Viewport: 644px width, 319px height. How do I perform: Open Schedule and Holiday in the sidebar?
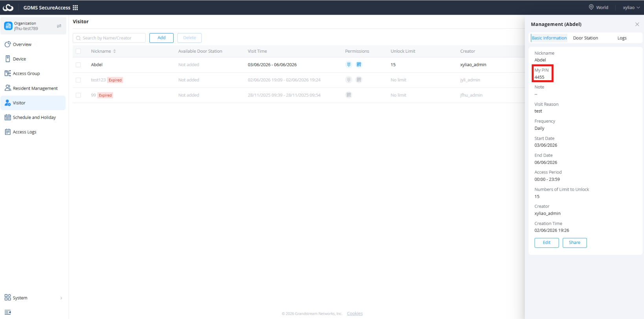pos(33,117)
